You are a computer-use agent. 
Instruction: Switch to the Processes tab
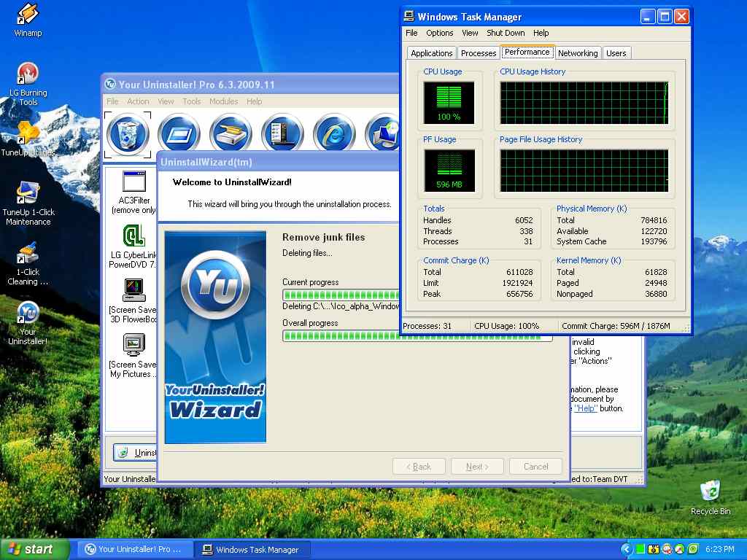tap(479, 52)
